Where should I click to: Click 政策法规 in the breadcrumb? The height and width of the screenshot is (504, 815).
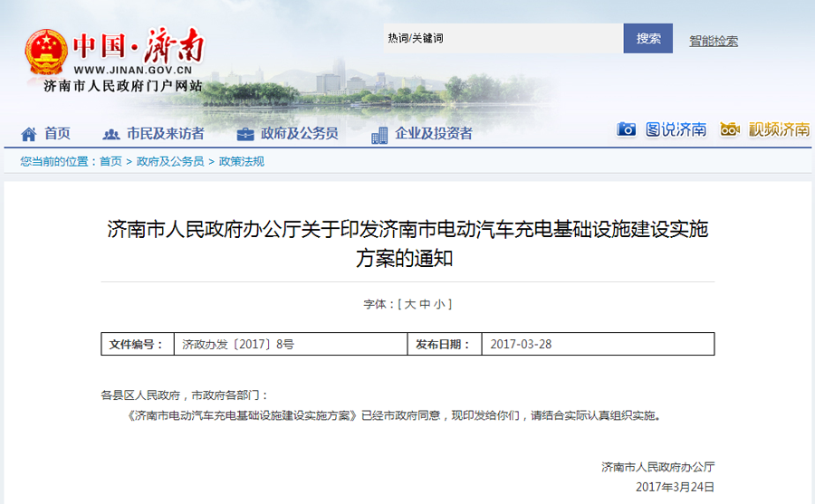tap(241, 162)
